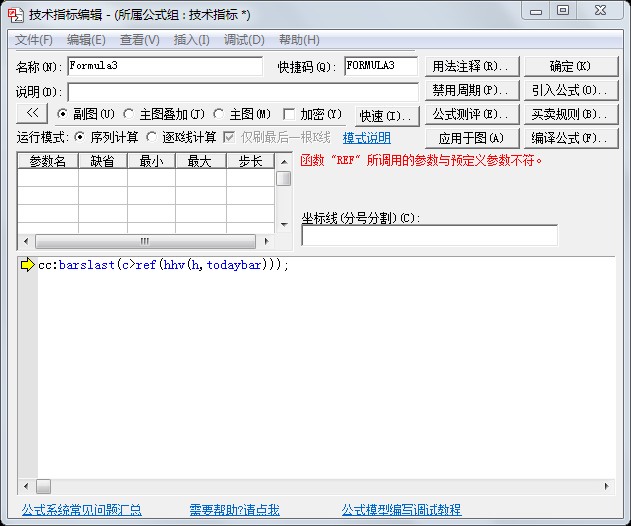631x526 pixels.
Task: Click the parameter table scroll left arrow
Action: click(x=26, y=241)
